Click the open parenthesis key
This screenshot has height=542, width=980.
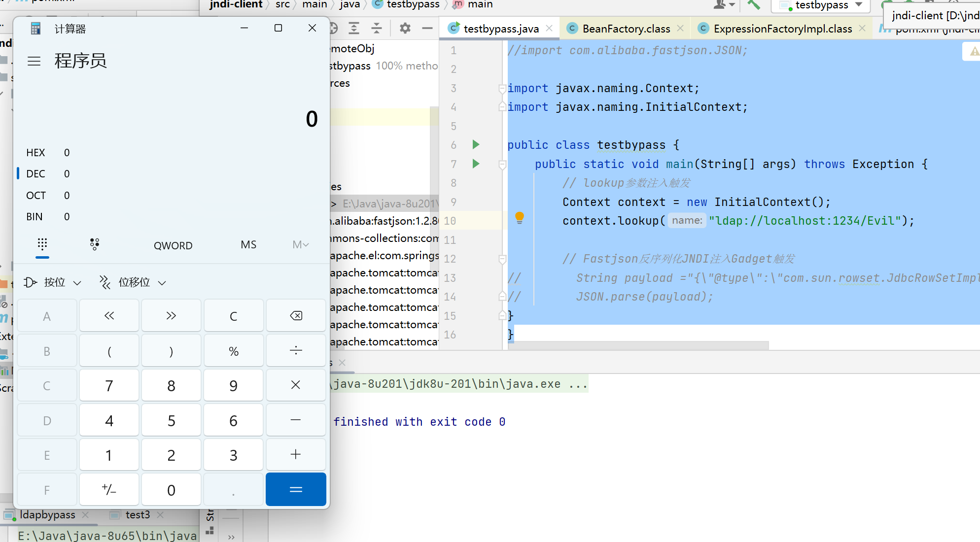click(109, 351)
